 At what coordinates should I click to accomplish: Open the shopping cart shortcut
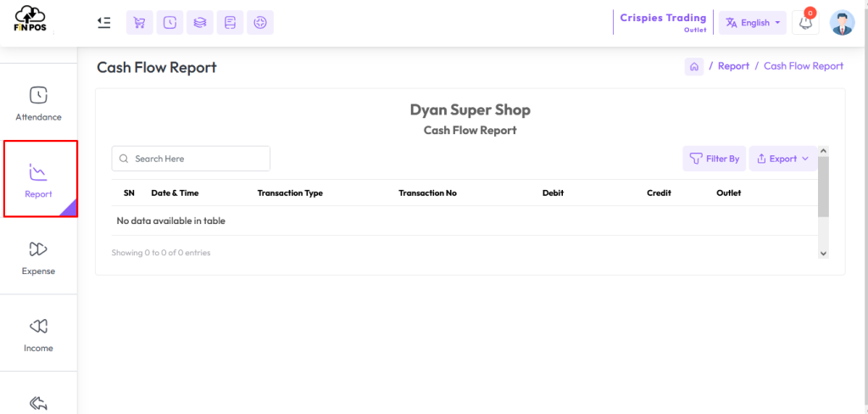pos(140,23)
